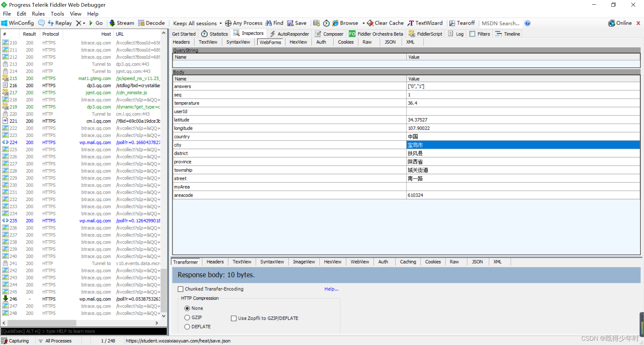
Task: Enable Use Zopfli to GZIP/DEFLATE
Action: click(x=234, y=319)
